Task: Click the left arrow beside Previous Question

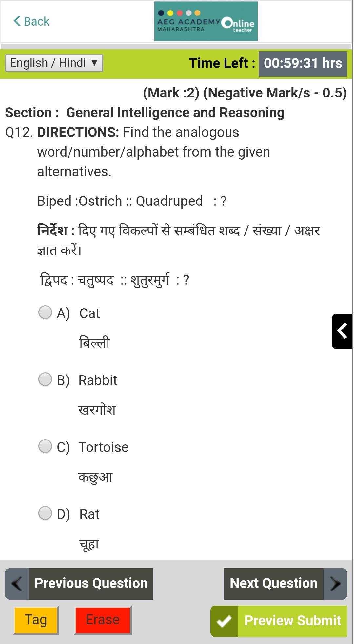Action: pos(17,584)
